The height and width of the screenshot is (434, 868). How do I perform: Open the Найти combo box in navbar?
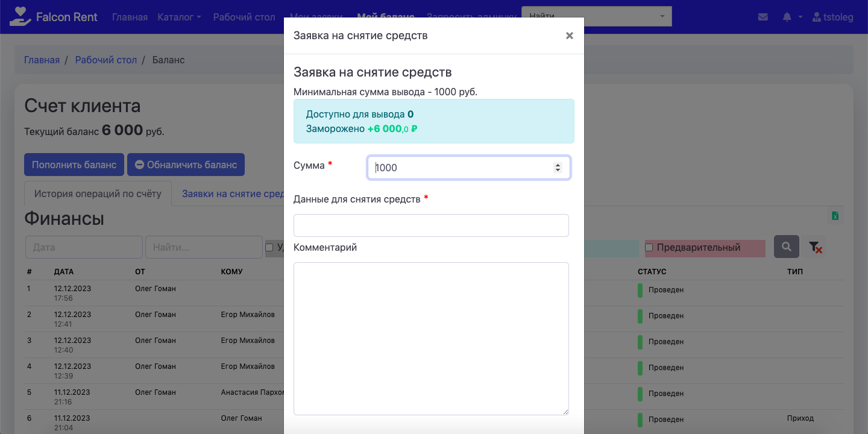click(596, 16)
